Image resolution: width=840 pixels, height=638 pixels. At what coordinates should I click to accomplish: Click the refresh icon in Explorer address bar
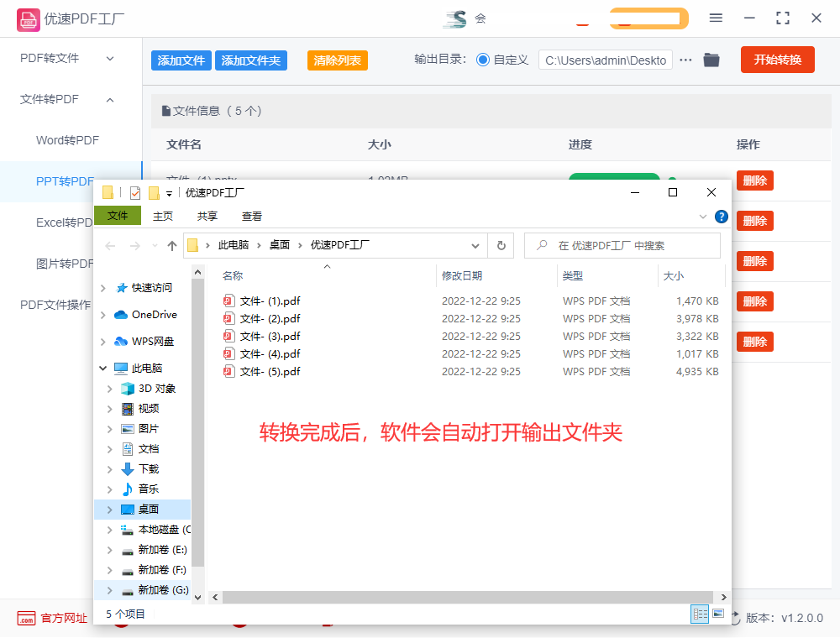coord(501,246)
